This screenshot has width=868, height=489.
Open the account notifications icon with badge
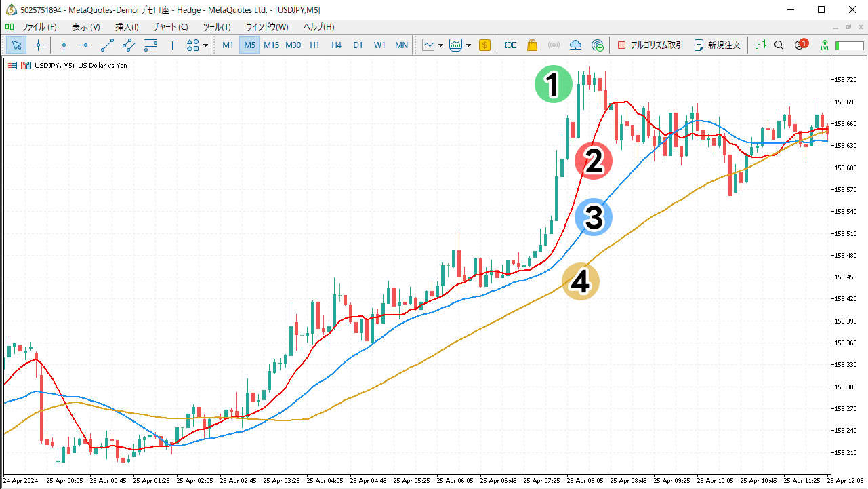coord(801,45)
